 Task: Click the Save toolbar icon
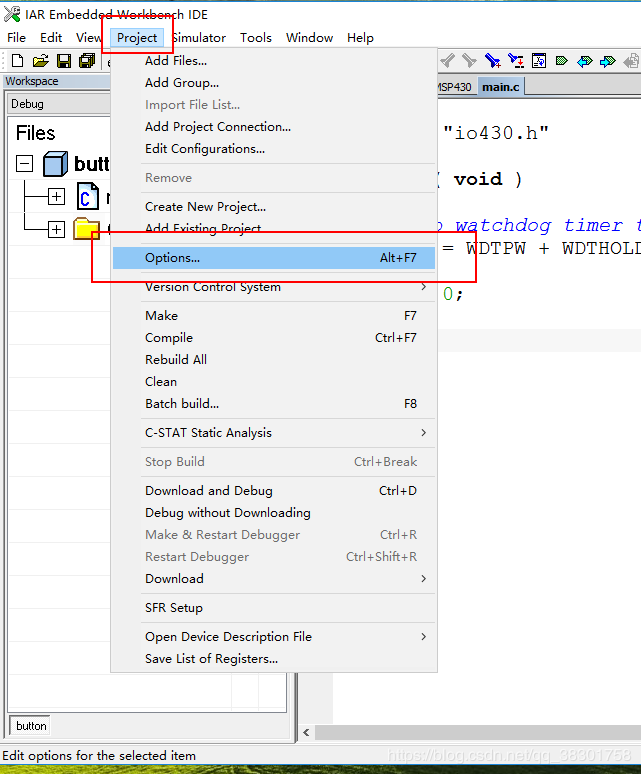pos(64,61)
